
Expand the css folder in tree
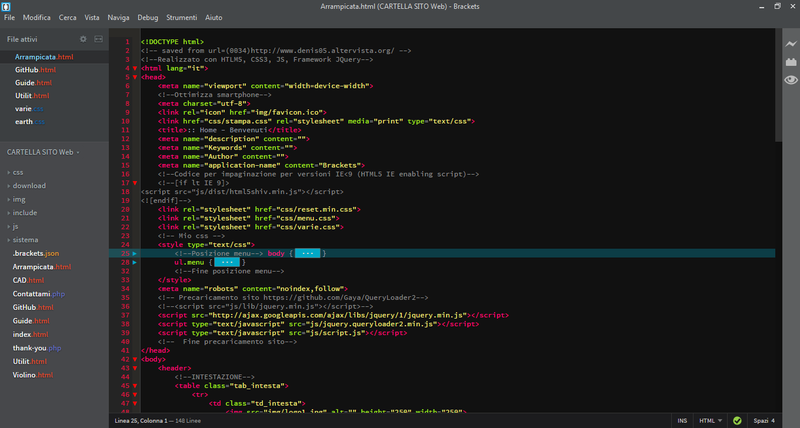coord(18,173)
